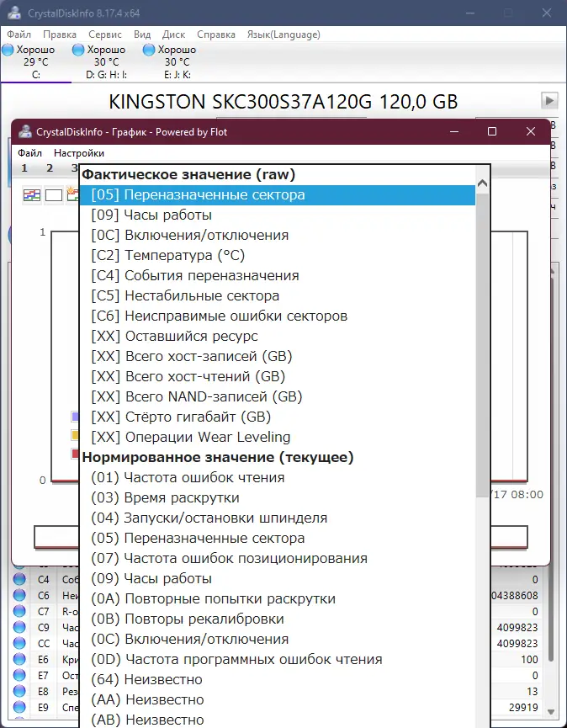
Task: Open the Файл menu in the main window
Action: pos(19,35)
